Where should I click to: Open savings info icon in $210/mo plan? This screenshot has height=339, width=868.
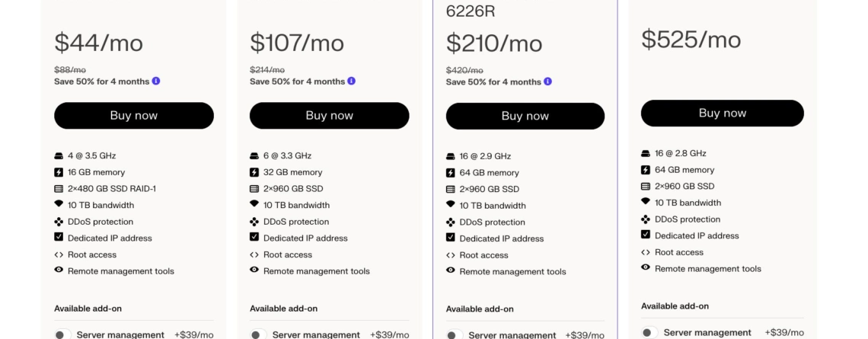(547, 82)
